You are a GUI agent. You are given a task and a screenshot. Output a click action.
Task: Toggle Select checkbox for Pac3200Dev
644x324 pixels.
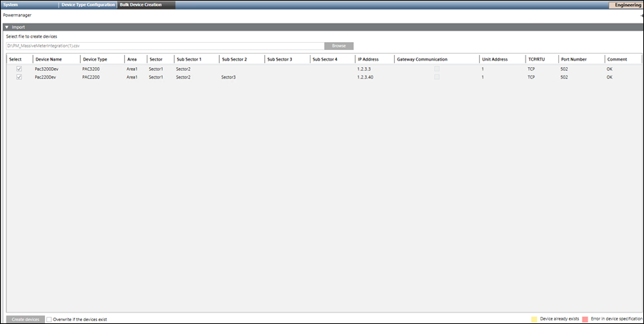coord(19,69)
